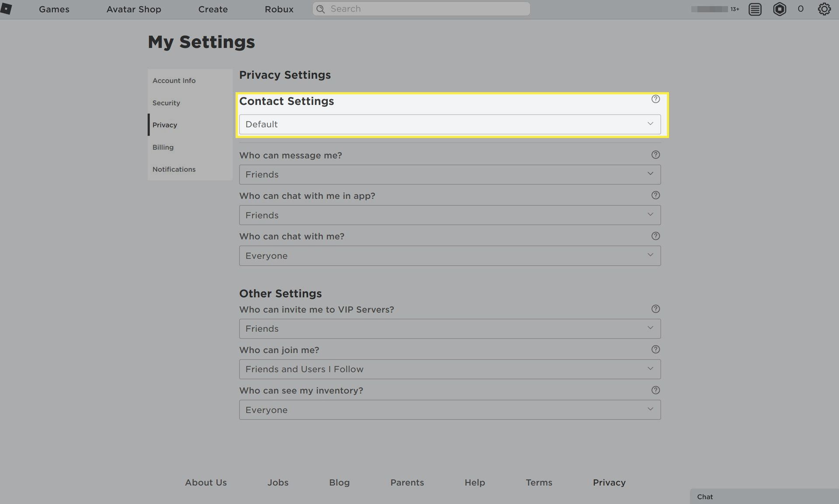This screenshot has height=504, width=839.
Task: Select the Privacy settings tab
Action: click(190, 125)
